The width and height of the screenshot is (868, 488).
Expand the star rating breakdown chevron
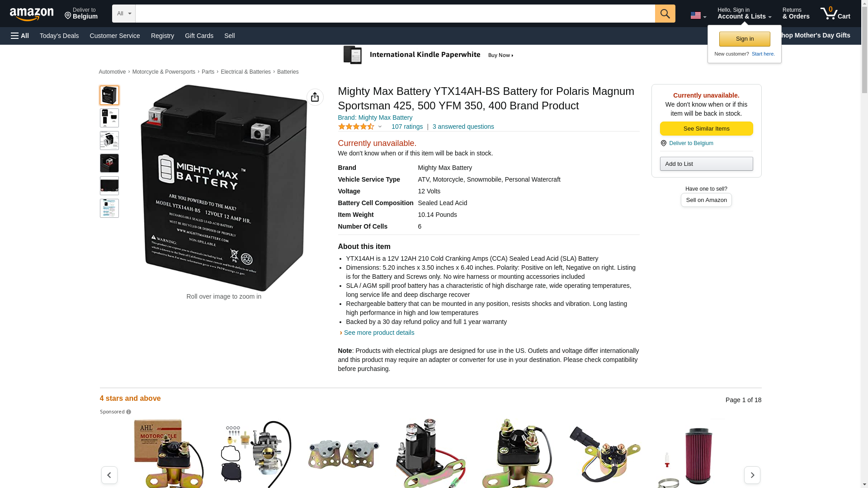[380, 127]
